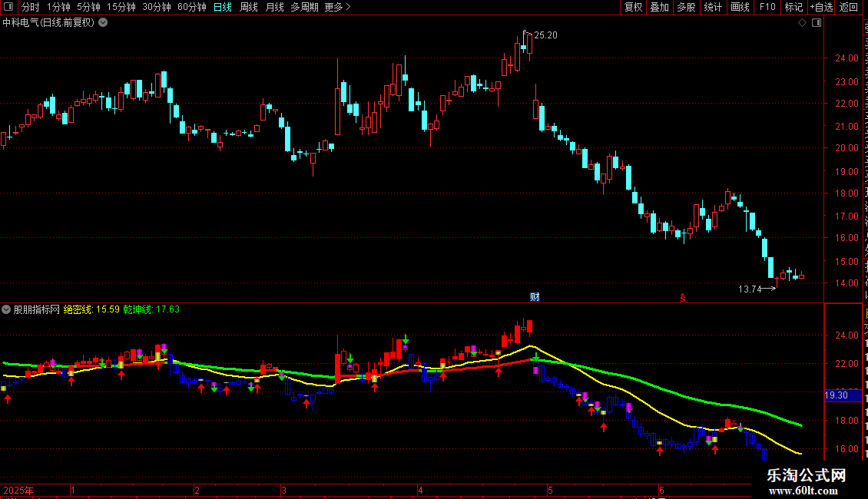The width and height of the screenshot is (868, 499).
Task: Open the 画线 drawing tools
Action: (740, 7)
